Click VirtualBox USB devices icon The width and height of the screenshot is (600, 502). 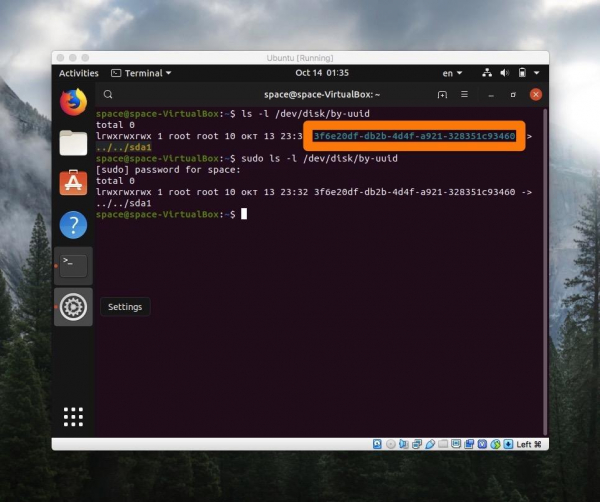click(x=430, y=444)
